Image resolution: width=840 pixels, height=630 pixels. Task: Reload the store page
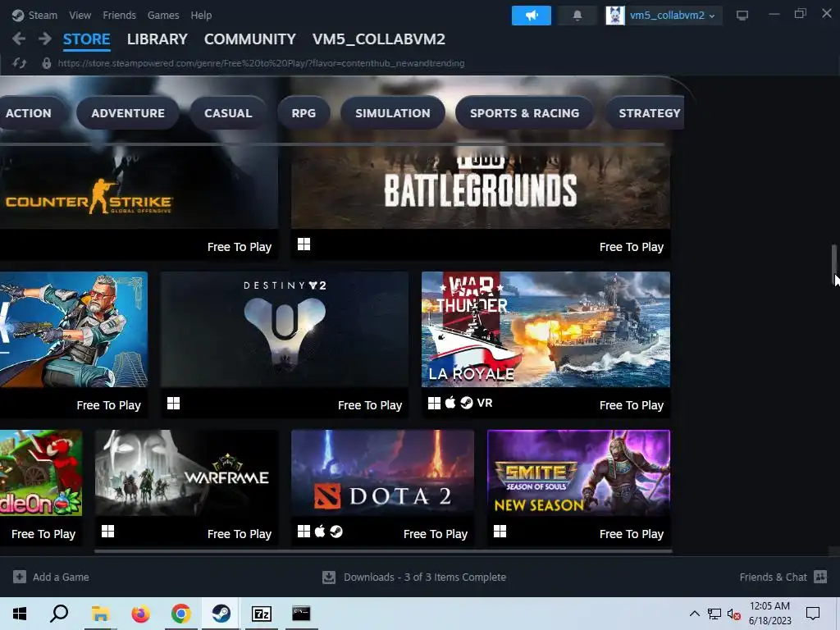tap(20, 63)
